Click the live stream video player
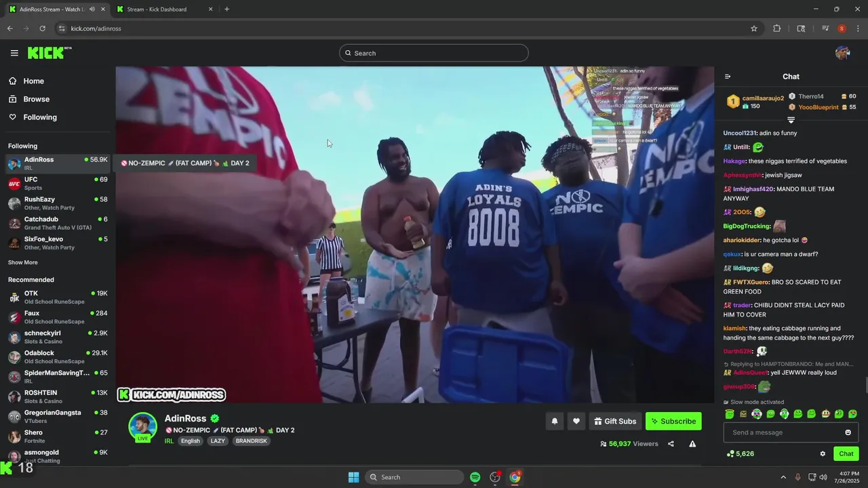868x488 pixels. pos(414,235)
